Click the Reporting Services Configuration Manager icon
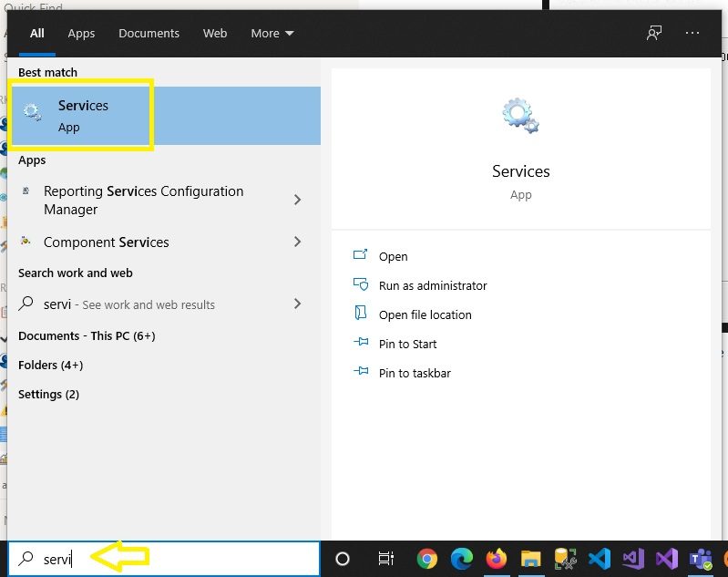Viewport: 728px width, 577px height. (x=26, y=191)
